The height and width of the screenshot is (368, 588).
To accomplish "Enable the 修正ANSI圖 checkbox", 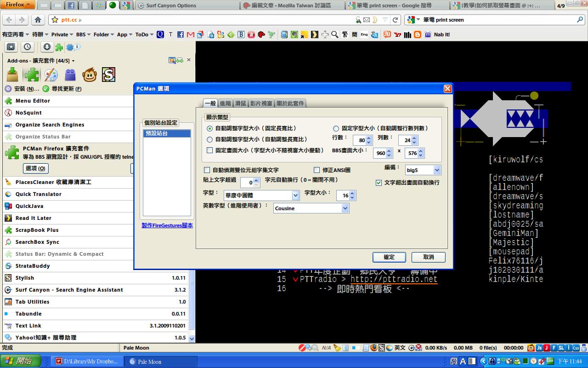I will click(x=317, y=170).
